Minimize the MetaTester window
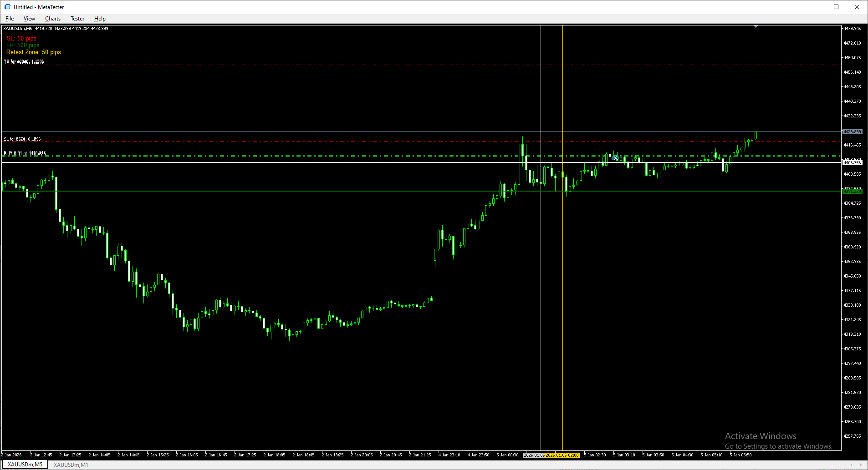 coord(816,7)
